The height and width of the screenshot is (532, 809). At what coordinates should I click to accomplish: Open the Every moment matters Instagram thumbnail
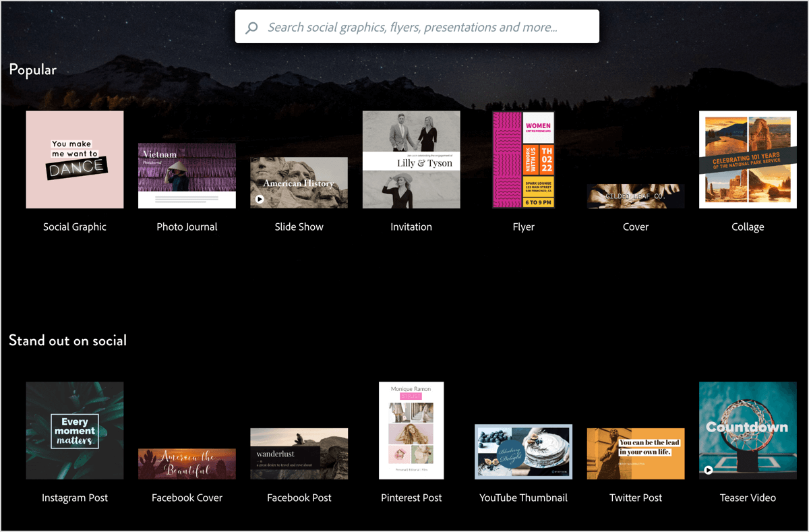75,431
